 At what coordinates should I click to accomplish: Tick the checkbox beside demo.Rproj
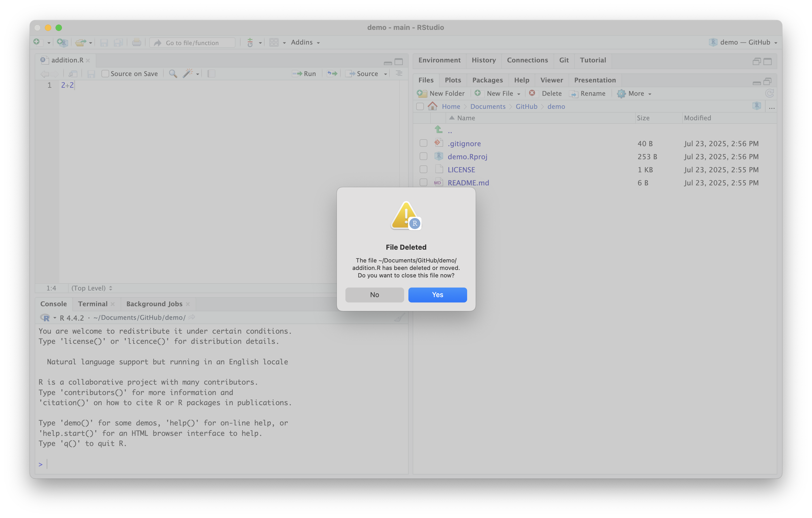pos(423,156)
